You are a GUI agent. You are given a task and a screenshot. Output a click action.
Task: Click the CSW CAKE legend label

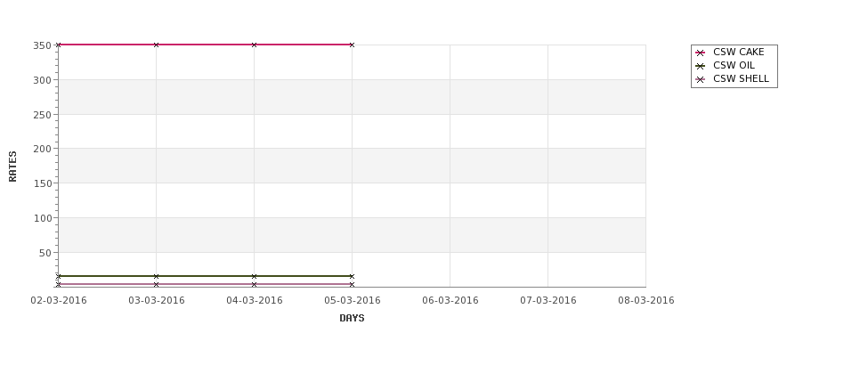coord(738,52)
